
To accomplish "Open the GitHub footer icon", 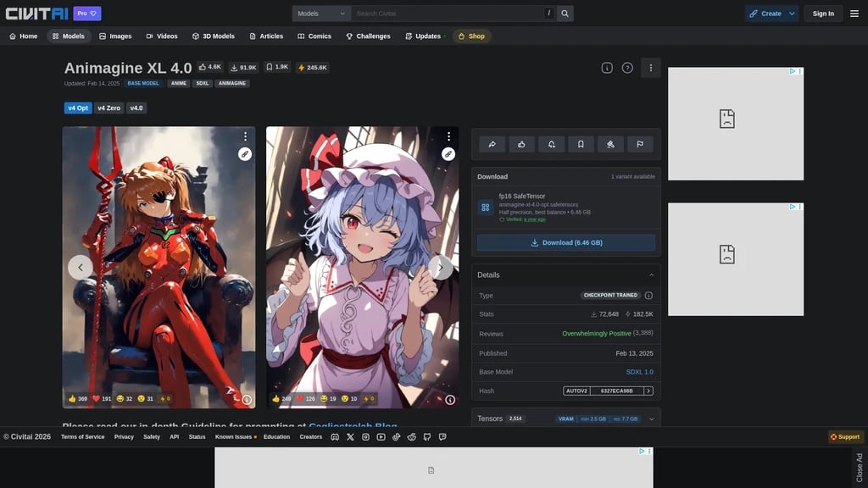I will coord(427,437).
